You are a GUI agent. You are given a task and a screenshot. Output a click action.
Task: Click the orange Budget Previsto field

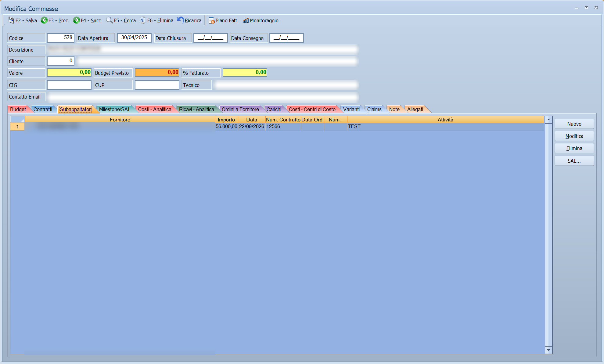(x=157, y=73)
